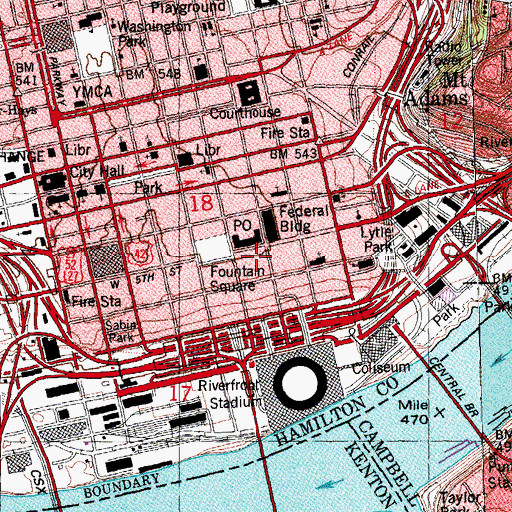Click the KENTON county label
Viewport: 512px width, 512px height.
tap(370, 477)
